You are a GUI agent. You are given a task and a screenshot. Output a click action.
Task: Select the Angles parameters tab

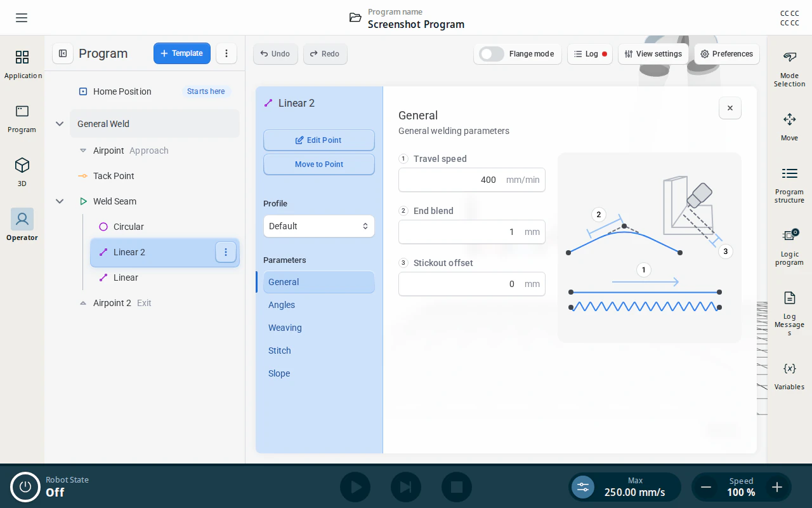point(319,305)
